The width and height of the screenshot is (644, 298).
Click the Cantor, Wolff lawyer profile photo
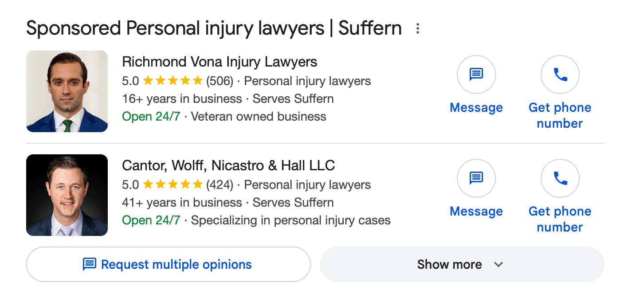click(67, 195)
